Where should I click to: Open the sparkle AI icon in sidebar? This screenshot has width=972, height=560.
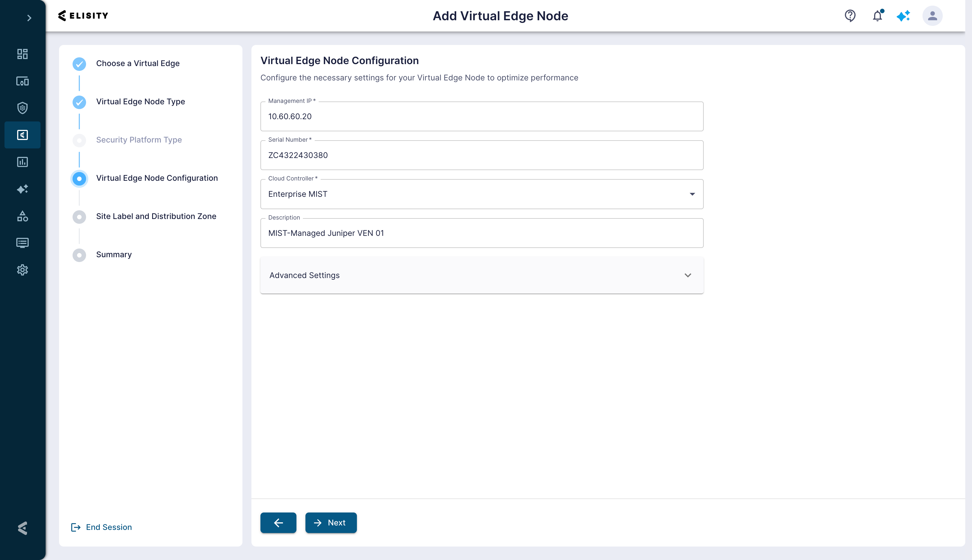[x=22, y=189]
